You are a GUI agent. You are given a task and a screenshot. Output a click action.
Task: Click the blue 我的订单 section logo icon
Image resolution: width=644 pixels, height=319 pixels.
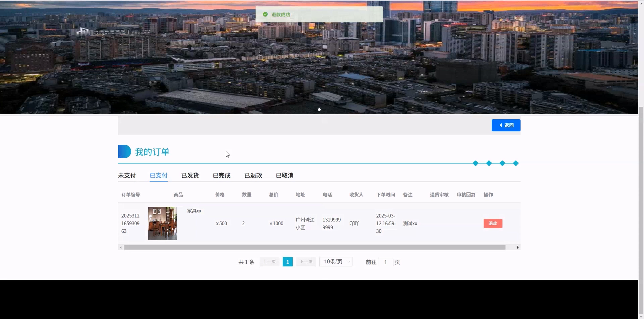pos(124,151)
